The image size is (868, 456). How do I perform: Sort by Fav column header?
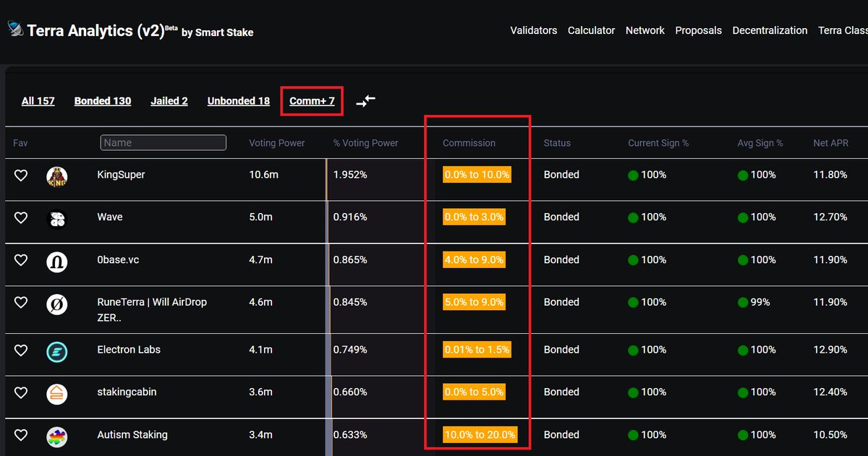pyautogui.click(x=20, y=143)
